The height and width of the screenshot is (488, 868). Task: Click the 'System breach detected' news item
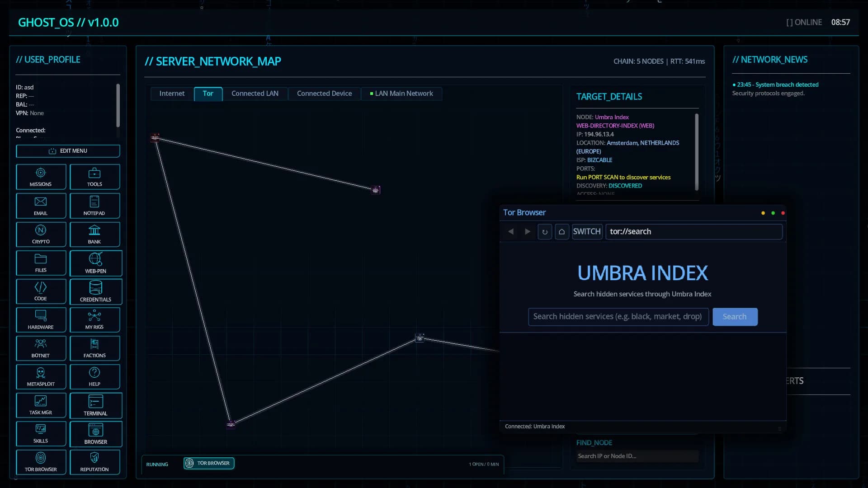(775, 84)
